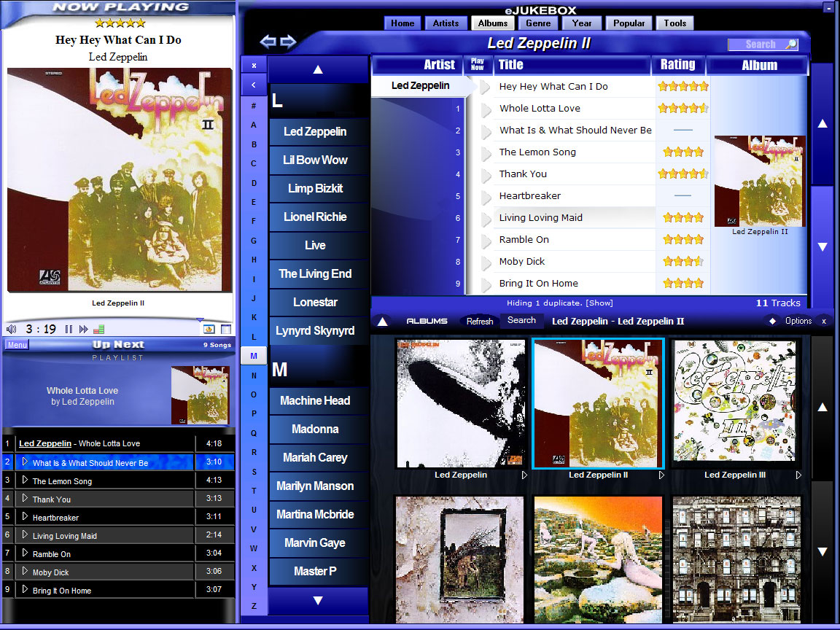This screenshot has height=630, width=840.
Task: Sort tracks by Rating column header
Action: 677,65
